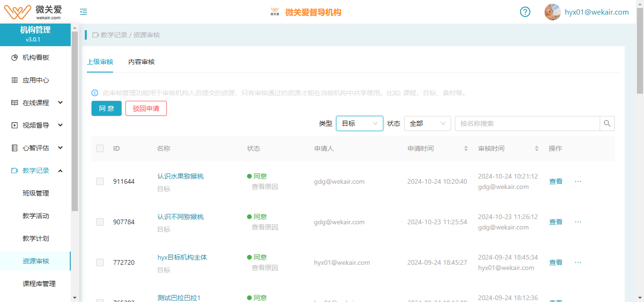Click the 教学记录 breadcrumb text
The image size is (644, 302).
point(114,35)
